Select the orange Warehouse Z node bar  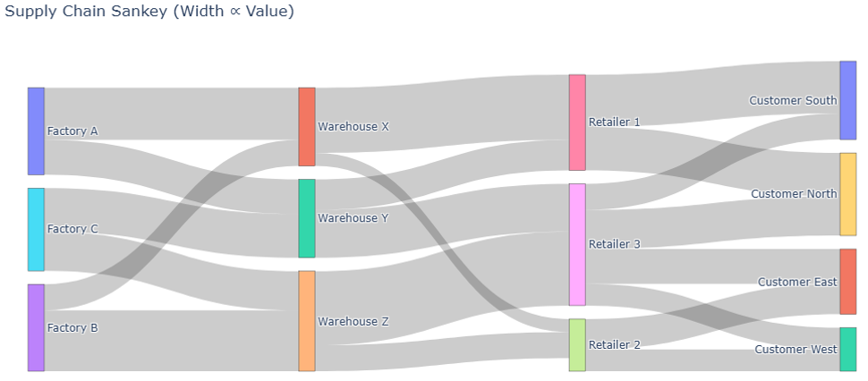(x=307, y=321)
